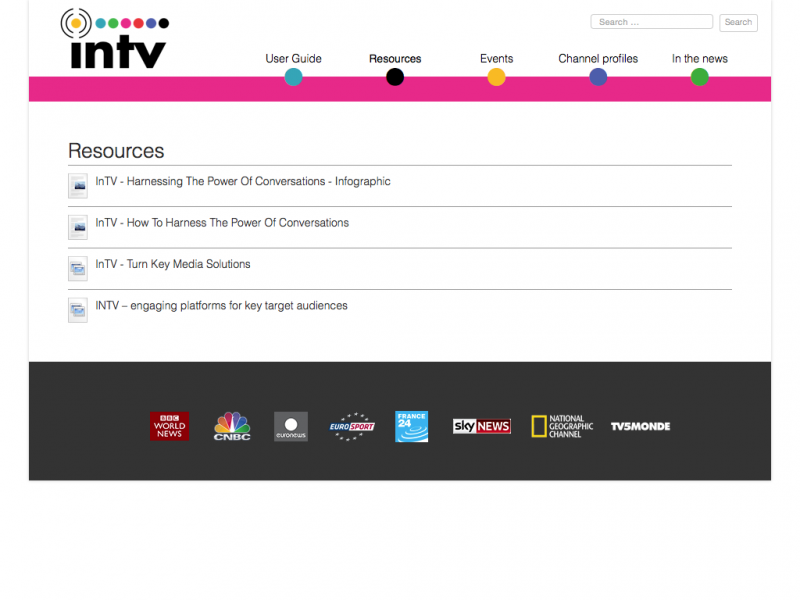Click the CNBC peacock logo
This screenshot has height=600, width=800.
pos(232,426)
